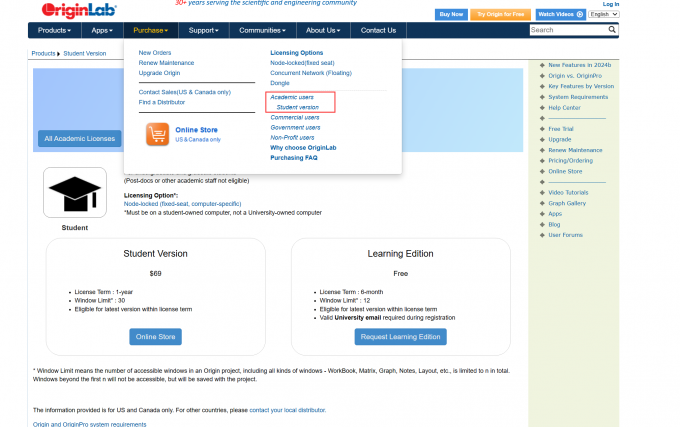Screen dimensions: 680x427
Task: Open the Products dropdown menu
Action: coord(54,30)
